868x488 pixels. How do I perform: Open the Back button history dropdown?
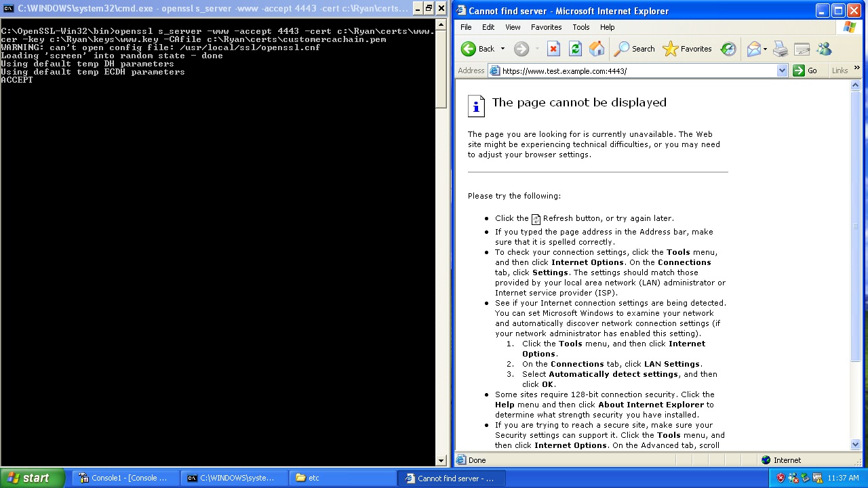pyautogui.click(x=502, y=49)
